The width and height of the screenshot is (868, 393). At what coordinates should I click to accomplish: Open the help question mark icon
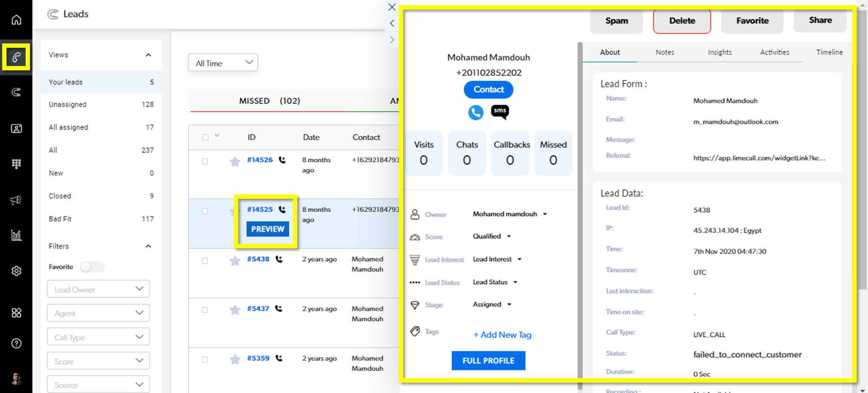(x=16, y=343)
